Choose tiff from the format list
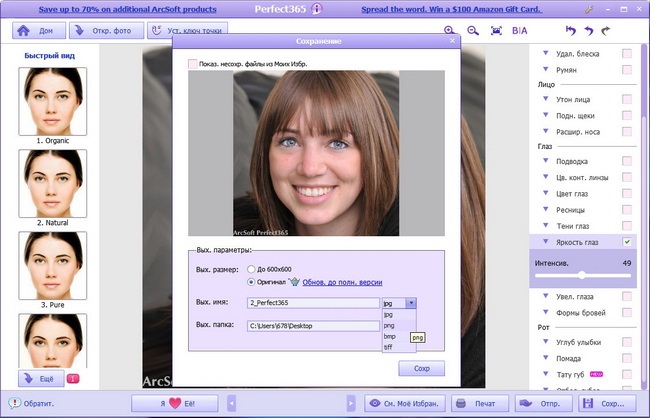The width and height of the screenshot is (650, 418). coord(399,347)
